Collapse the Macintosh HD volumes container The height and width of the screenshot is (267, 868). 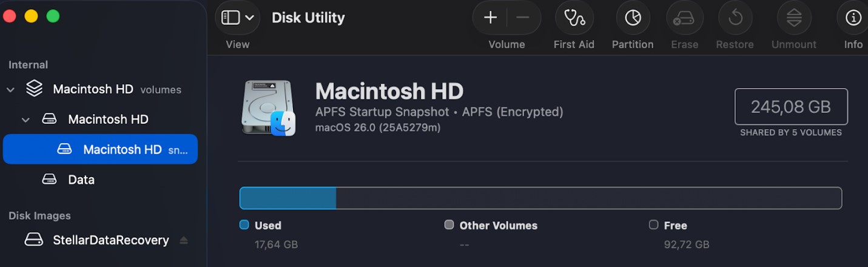tap(10, 90)
